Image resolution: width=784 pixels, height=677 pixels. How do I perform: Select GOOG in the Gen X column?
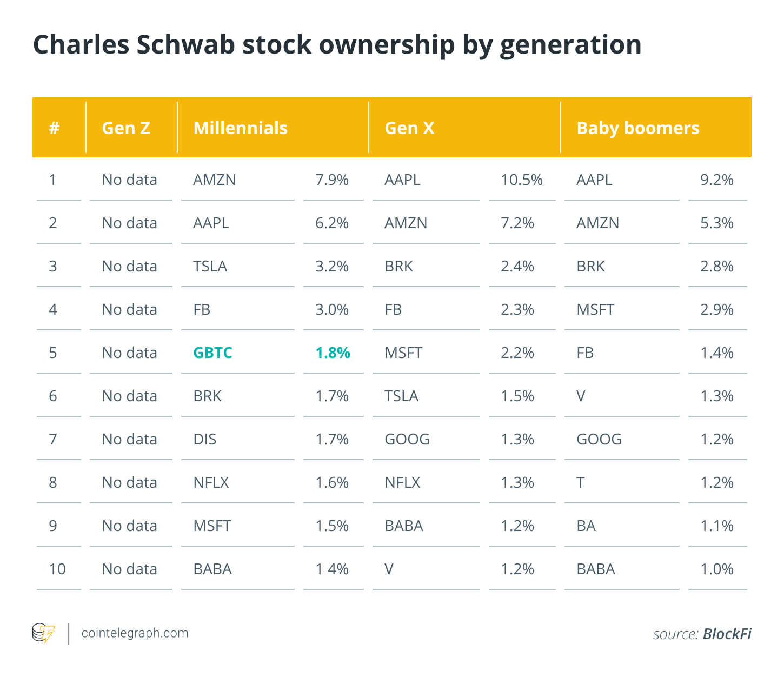(x=407, y=439)
